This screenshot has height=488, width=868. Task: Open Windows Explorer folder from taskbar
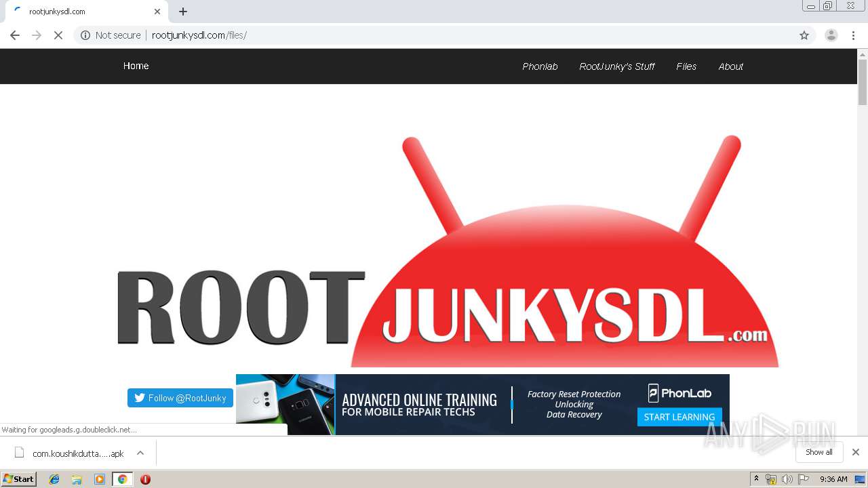tap(77, 479)
